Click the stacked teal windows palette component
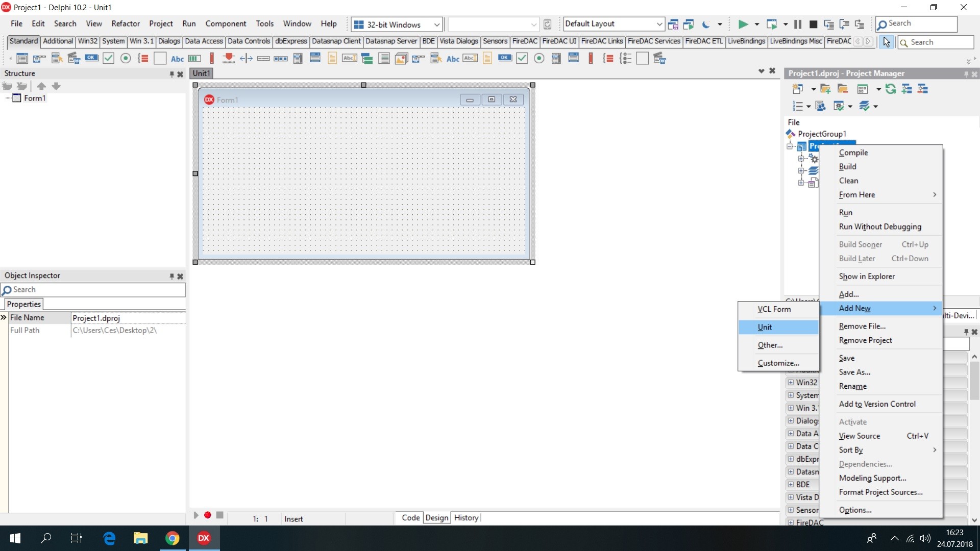Image resolution: width=980 pixels, height=551 pixels. coord(367,59)
